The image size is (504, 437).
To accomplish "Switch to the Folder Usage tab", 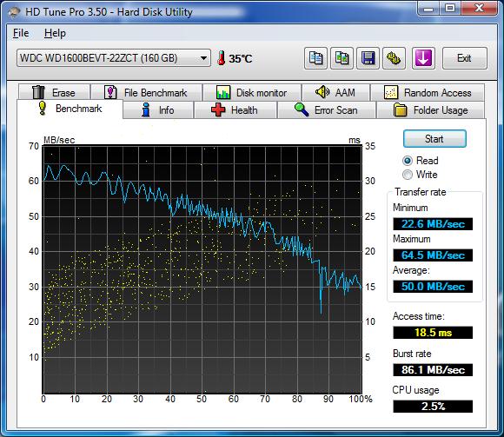I will click(x=431, y=110).
